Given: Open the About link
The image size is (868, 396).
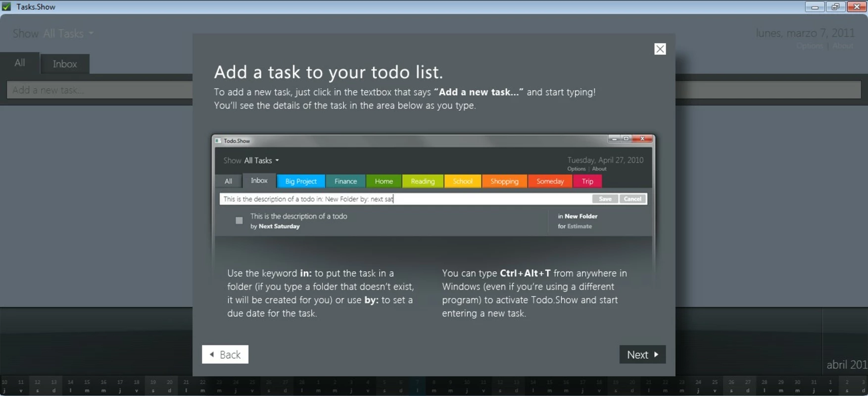Looking at the screenshot, I should (x=843, y=46).
